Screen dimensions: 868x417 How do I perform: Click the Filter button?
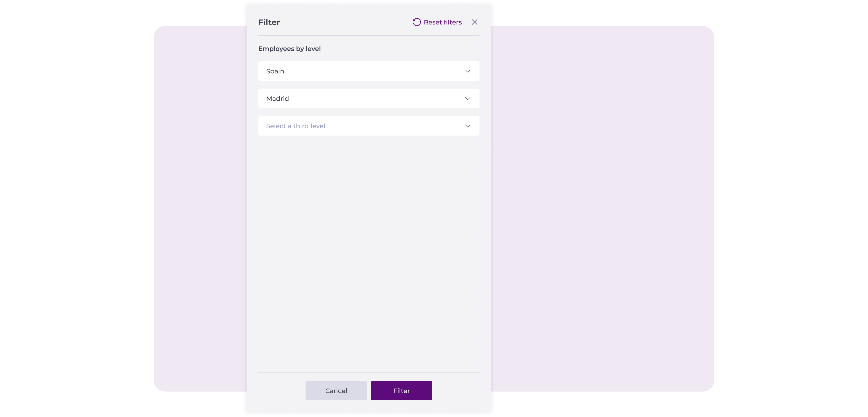[x=401, y=390]
